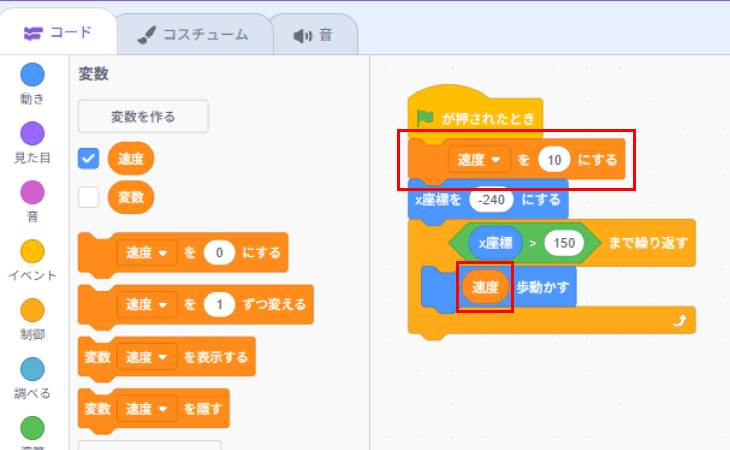
Task: Check the 変数 variable checkbox
Action: coord(88,197)
